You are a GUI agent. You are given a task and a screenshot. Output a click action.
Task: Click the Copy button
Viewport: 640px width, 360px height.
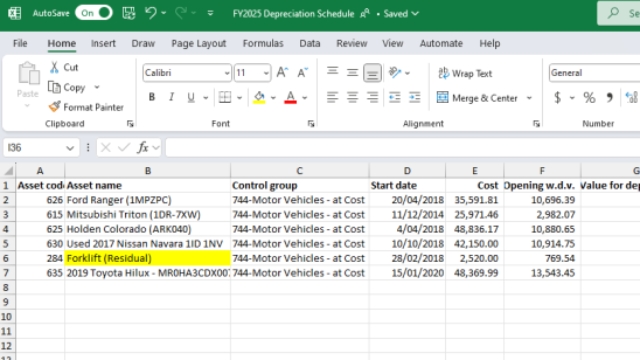67,87
